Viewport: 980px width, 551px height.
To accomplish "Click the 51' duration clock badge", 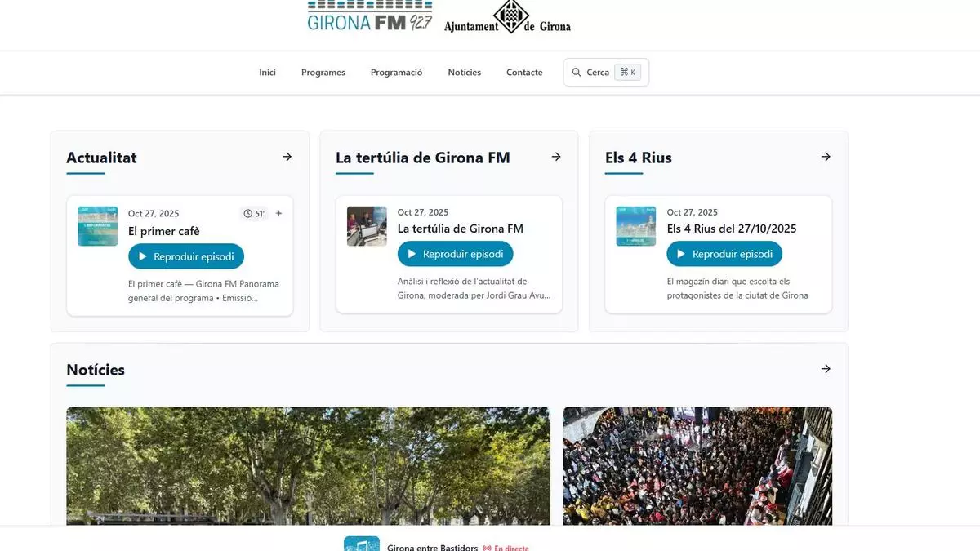I will pyautogui.click(x=254, y=214).
